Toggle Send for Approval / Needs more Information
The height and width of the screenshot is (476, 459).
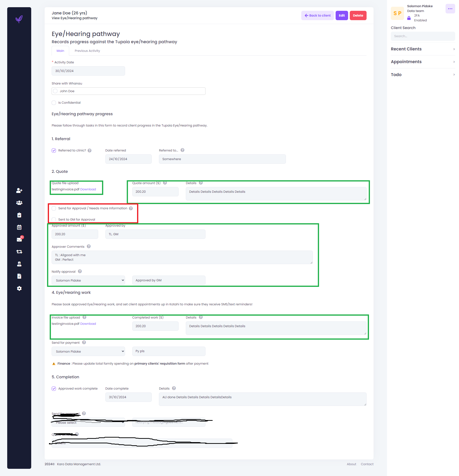point(54,208)
